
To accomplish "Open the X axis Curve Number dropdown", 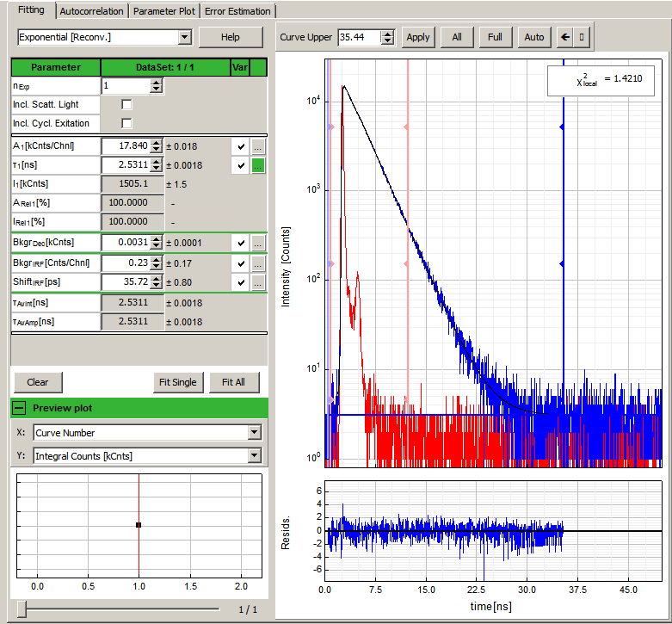I will (253, 432).
